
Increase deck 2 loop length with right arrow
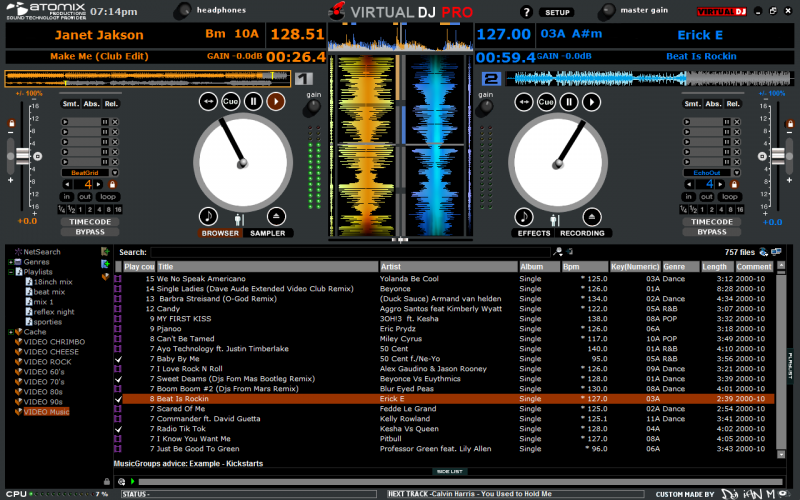[720, 184]
